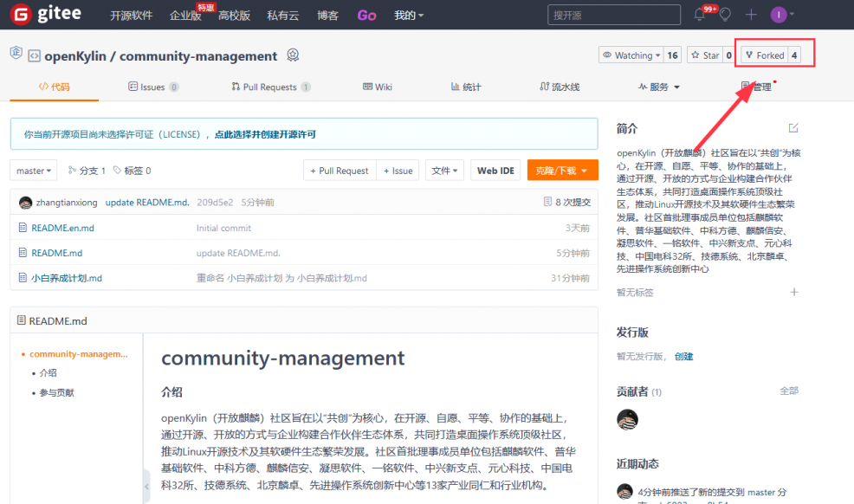The height and width of the screenshot is (504, 854).
Task: Click the contributor avatar under 贡献者
Action: pyautogui.click(x=627, y=420)
